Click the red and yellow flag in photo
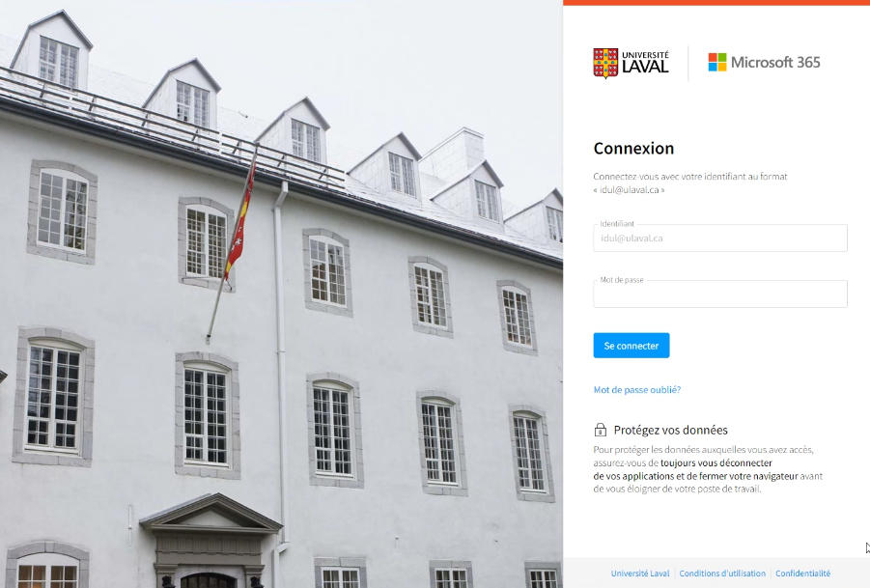Viewport: 870px width, 588px height. tap(241, 222)
